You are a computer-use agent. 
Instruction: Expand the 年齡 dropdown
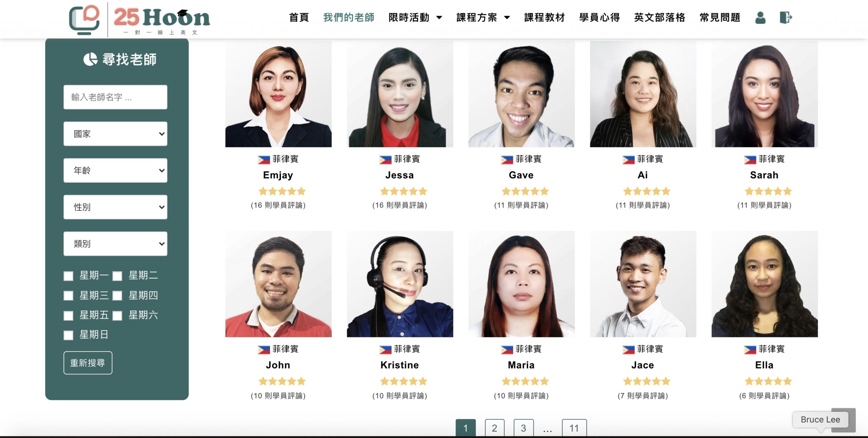pyautogui.click(x=115, y=170)
